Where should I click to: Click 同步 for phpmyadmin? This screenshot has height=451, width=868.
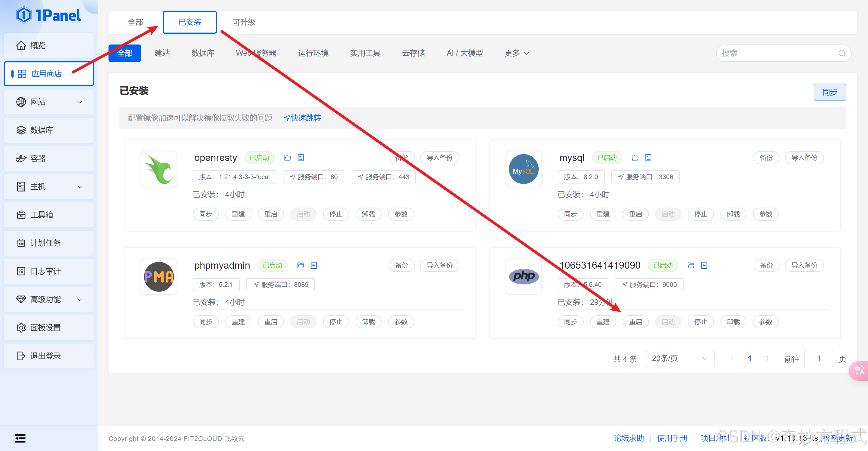pyautogui.click(x=206, y=322)
